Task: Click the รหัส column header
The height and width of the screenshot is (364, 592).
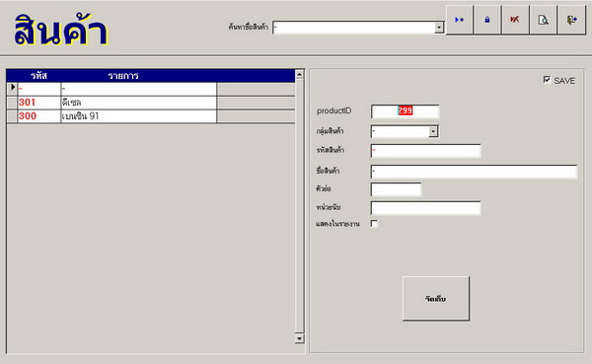Action: tap(38, 76)
